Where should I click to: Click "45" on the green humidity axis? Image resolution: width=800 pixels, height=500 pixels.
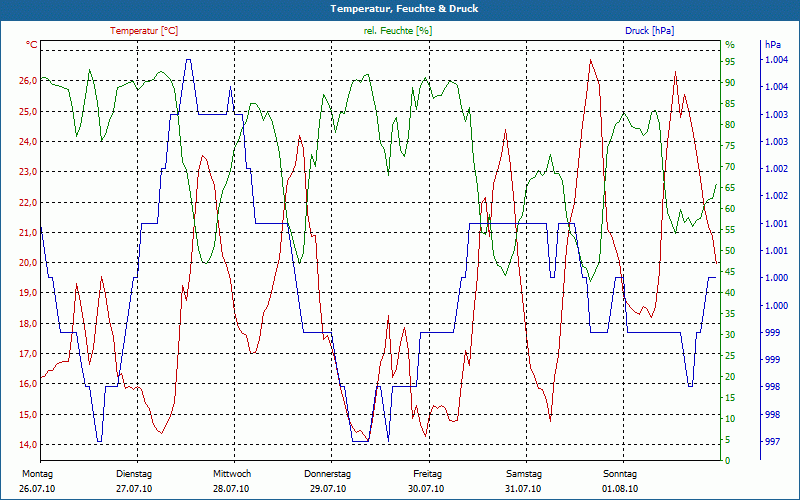(x=730, y=272)
